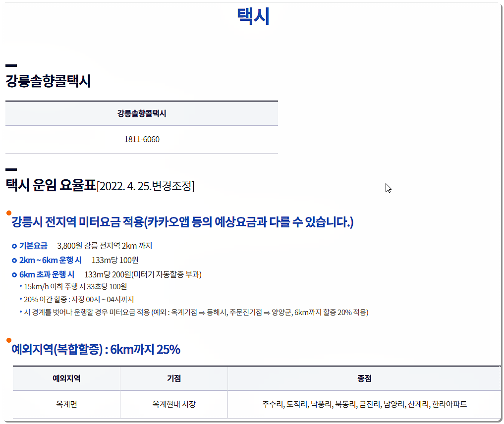Click the [2022. 4. 25.변경조정] date note
Image resolution: width=504 pixels, height=424 pixels.
146,186
